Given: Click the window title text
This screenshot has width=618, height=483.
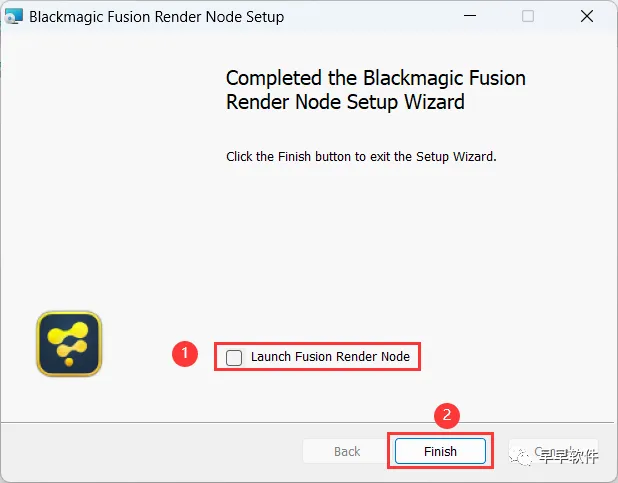Looking at the screenshot, I should tap(156, 17).
